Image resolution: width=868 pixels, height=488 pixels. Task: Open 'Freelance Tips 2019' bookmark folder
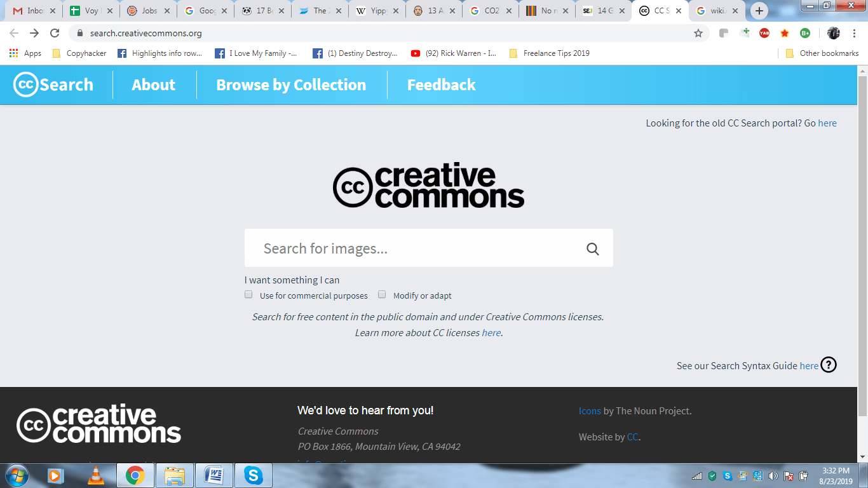click(x=550, y=53)
